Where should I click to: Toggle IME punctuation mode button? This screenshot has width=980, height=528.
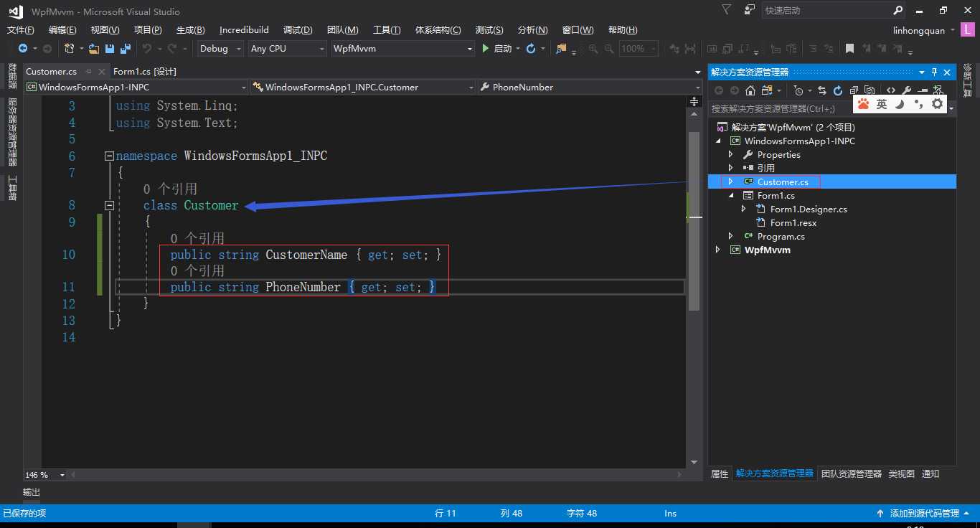pos(918,104)
